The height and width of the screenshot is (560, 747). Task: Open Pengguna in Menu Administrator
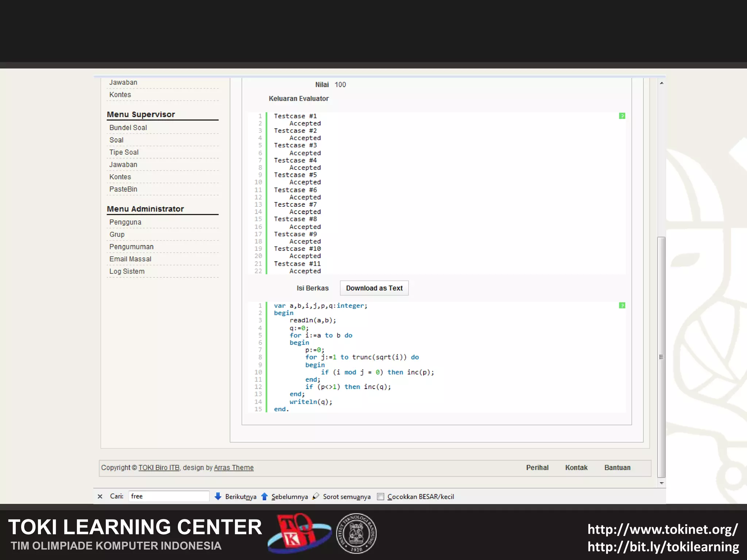tap(125, 222)
